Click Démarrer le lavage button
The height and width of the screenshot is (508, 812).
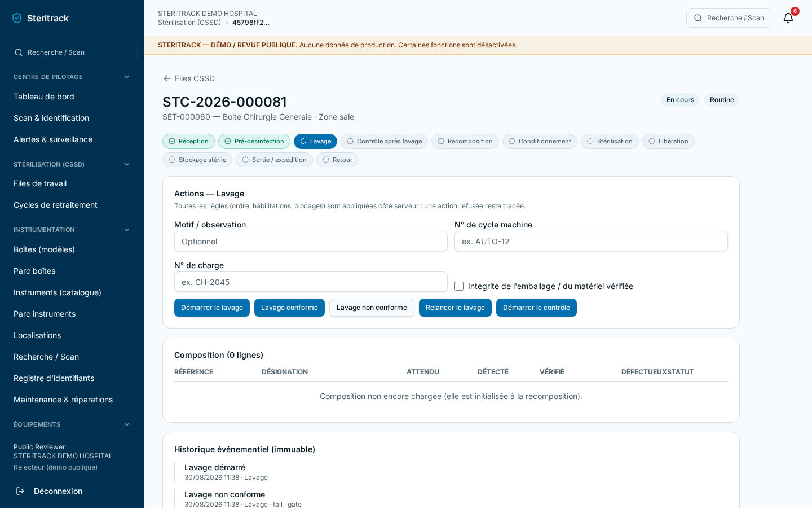(x=212, y=308)
